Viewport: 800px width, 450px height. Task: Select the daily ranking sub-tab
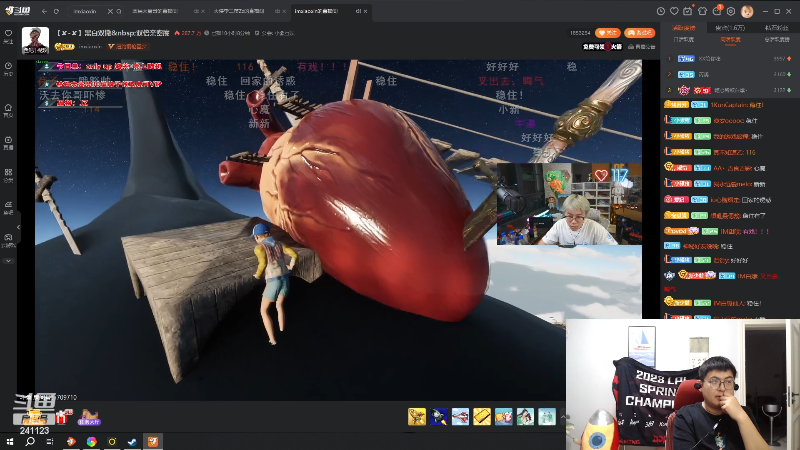(x=684, y=39)
